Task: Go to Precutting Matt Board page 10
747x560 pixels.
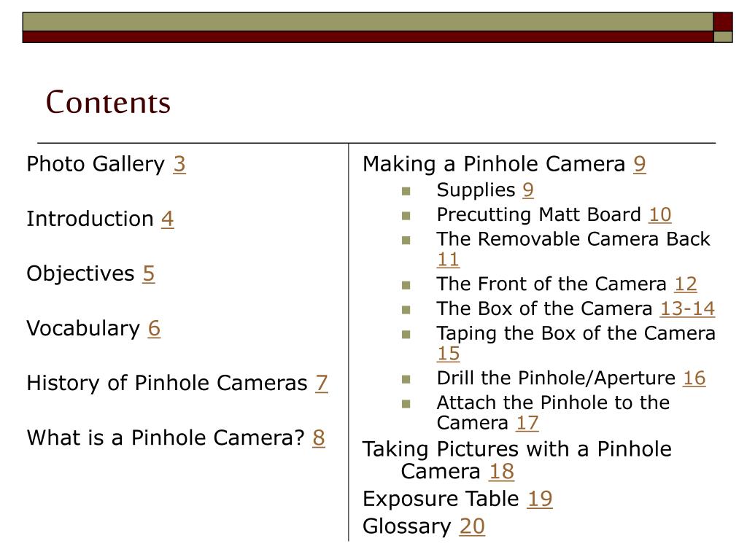Action: point(660,214)
